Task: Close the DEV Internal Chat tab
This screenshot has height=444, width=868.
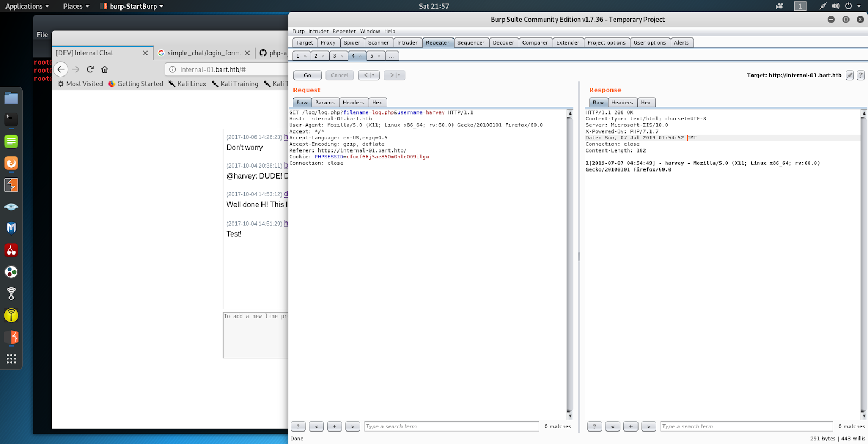Action: coord(145,53)
